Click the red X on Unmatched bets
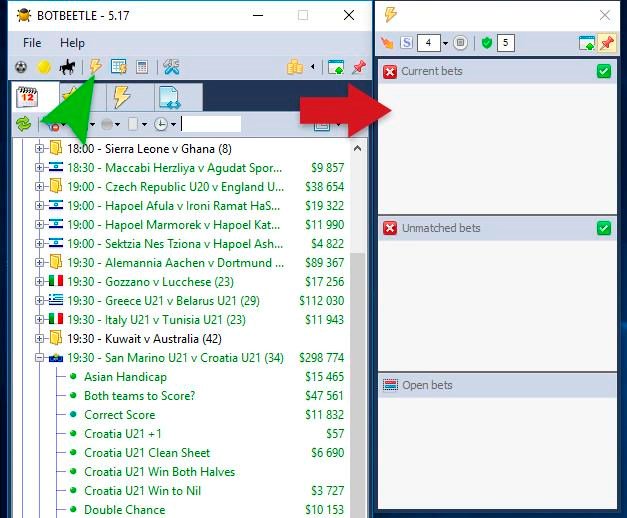 coord(390,228)
